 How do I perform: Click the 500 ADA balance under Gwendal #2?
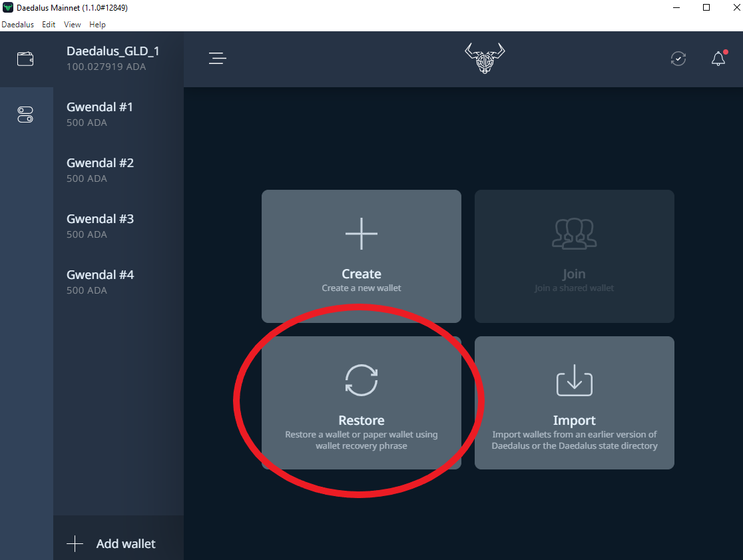pyautogui.click(x=87, y=178)
